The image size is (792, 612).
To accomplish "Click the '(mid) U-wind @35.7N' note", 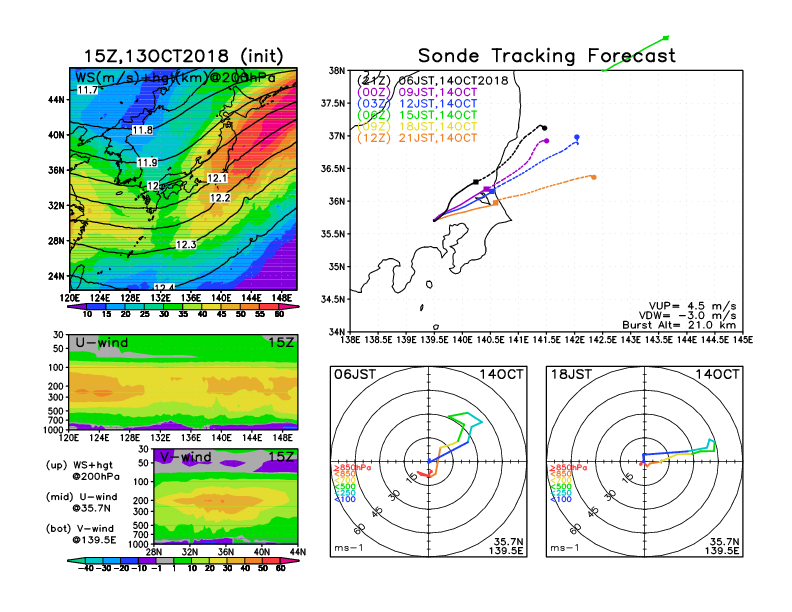I will [x=81, y=502].
